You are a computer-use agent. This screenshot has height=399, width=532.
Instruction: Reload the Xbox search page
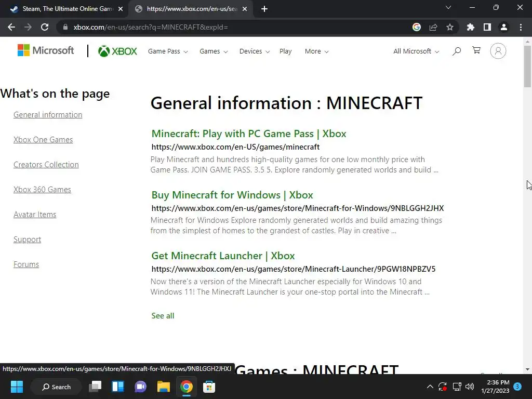click(x=45, y=27)
